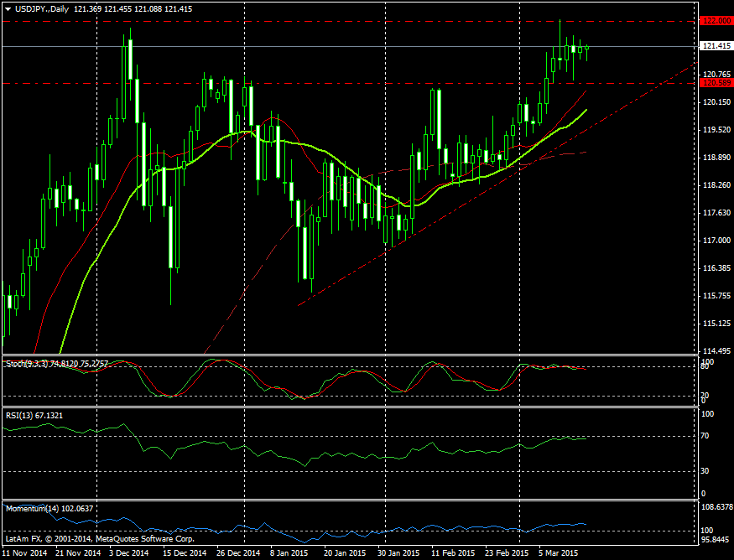Image resolution: width=734 pixels, height=560 pixels.
Task: Click the 3 Dec 2014 date label
Action: pyautogui.click(x=129, y=553)
